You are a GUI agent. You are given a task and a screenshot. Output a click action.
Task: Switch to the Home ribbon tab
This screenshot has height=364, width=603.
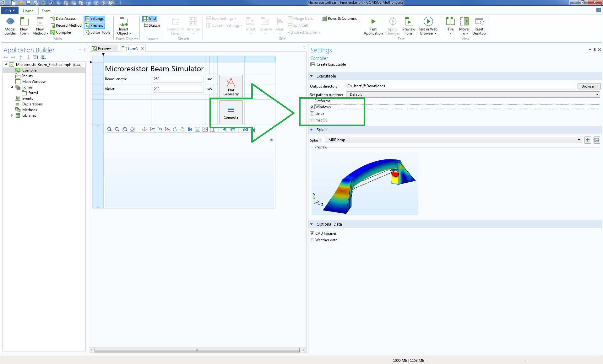28,11
